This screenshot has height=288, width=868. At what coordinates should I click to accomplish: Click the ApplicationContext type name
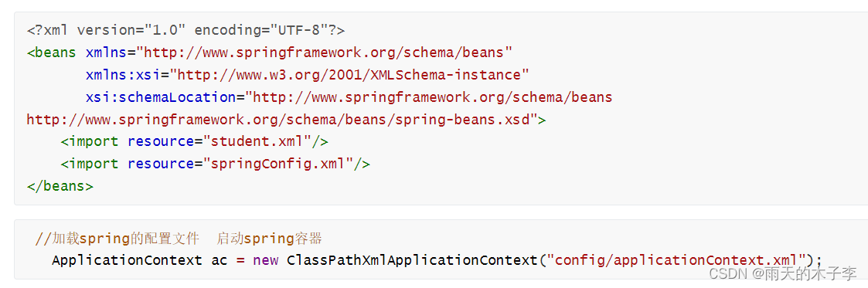pyautogui.click(x=127, y=259)
